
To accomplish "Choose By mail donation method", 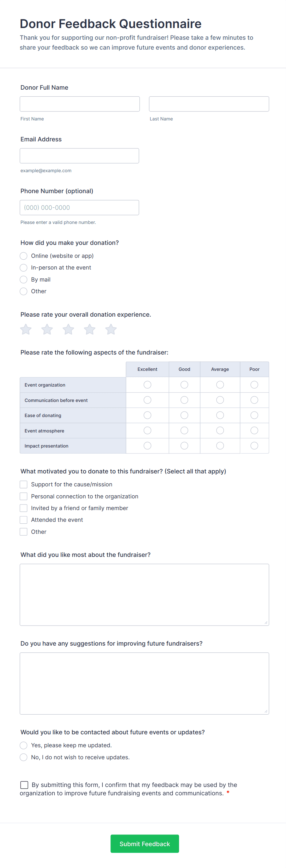I will click(24, 279).
